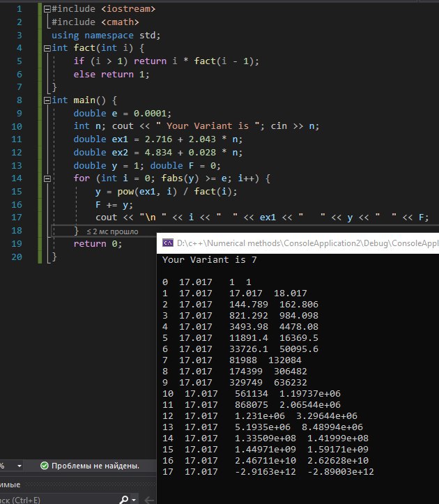Open the search options dropdown arrow
Image resolution: width=439 pixels, height=504 pixels.
133,500
